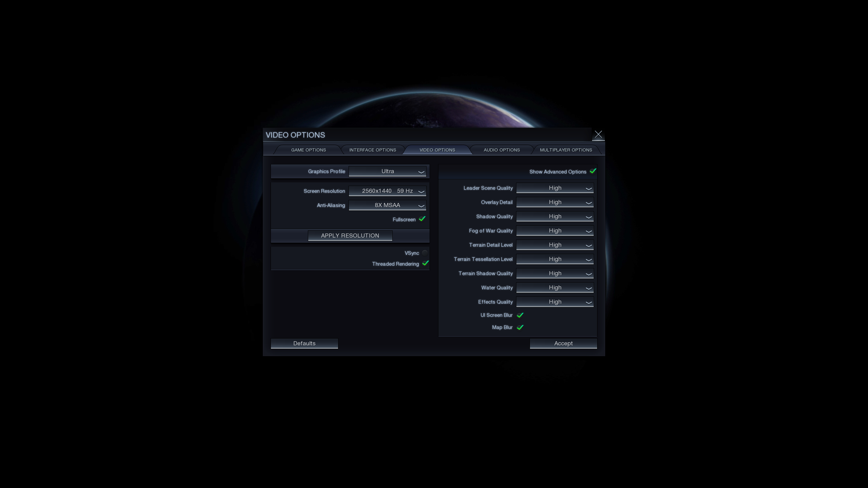
Task: Open the Audio Options tab
Action: (x=501, y=150)
